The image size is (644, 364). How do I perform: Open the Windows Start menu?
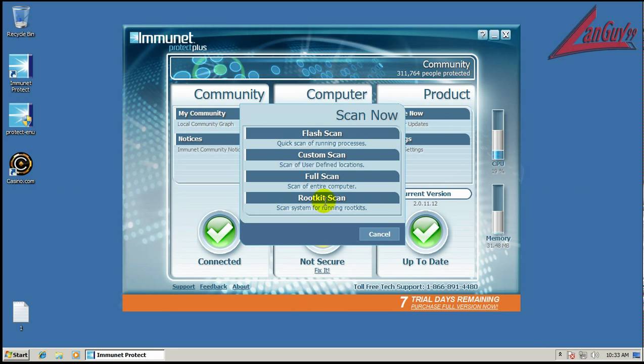16,355
